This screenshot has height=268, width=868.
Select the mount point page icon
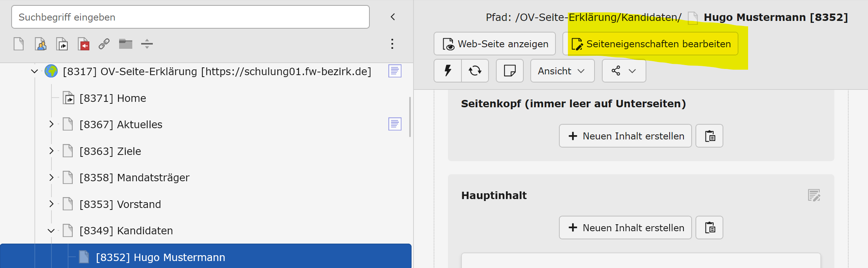point(84,44)
